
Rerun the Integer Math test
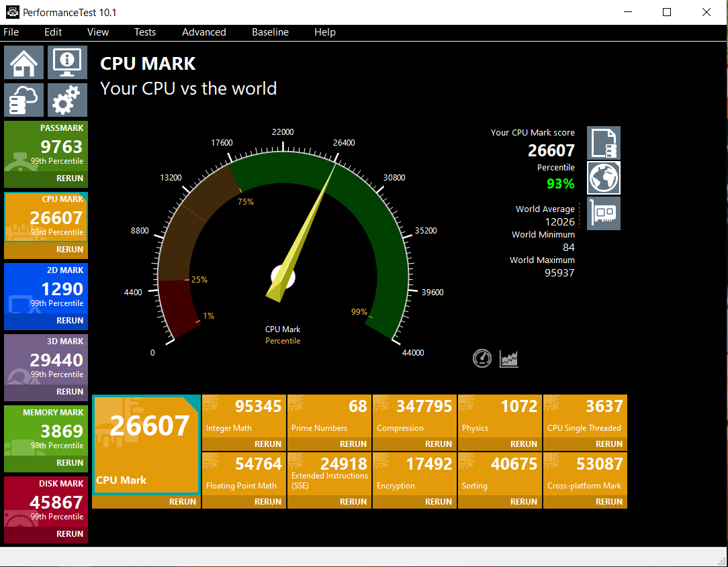[268, 444]
